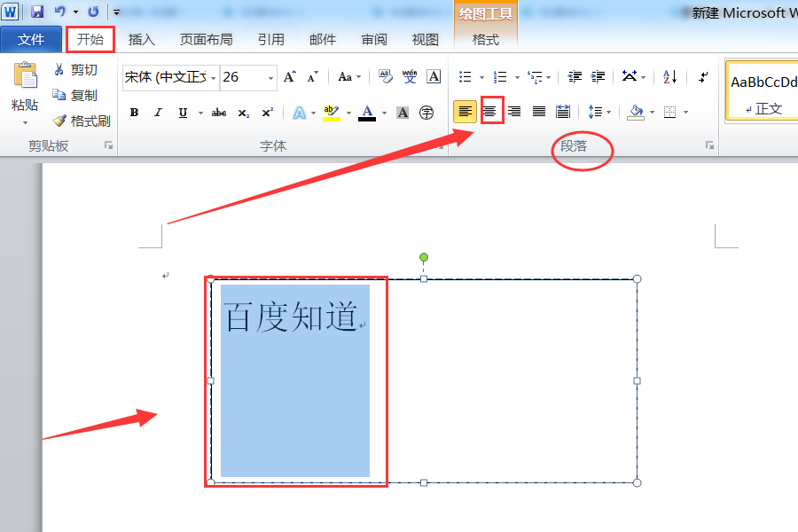This screenshot has width=798, height=532.
Task: Click the Paste clipboard icon
Action: pyautogui.click(x=25, y=75)
